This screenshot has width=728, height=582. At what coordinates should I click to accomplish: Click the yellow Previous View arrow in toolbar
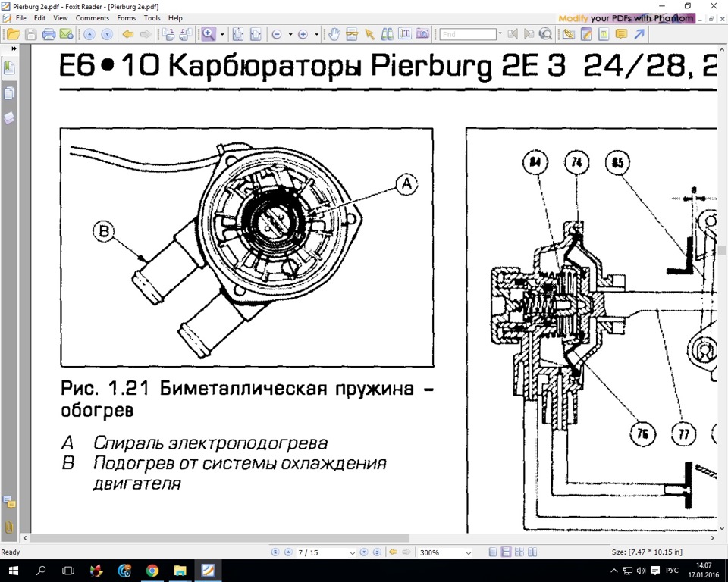128,34
